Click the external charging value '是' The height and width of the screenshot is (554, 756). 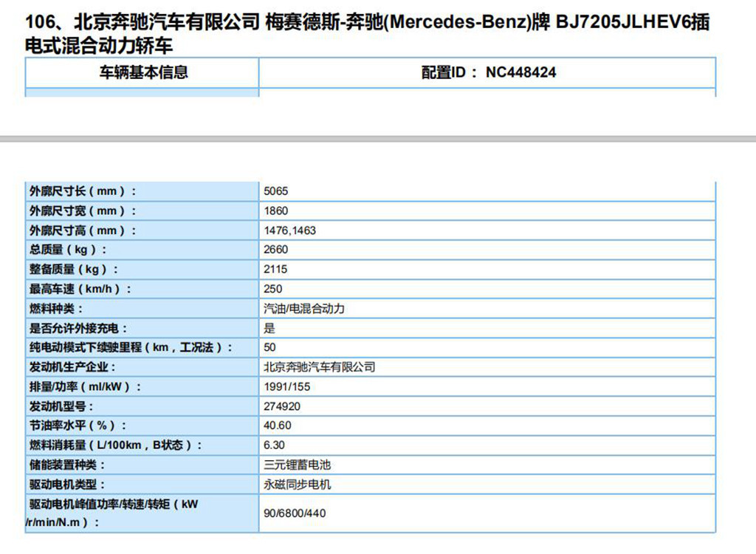coord(269,329)
